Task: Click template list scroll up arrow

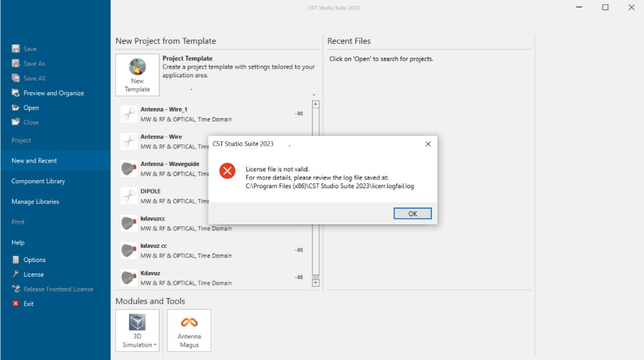Action: click(x=315, y=104)
